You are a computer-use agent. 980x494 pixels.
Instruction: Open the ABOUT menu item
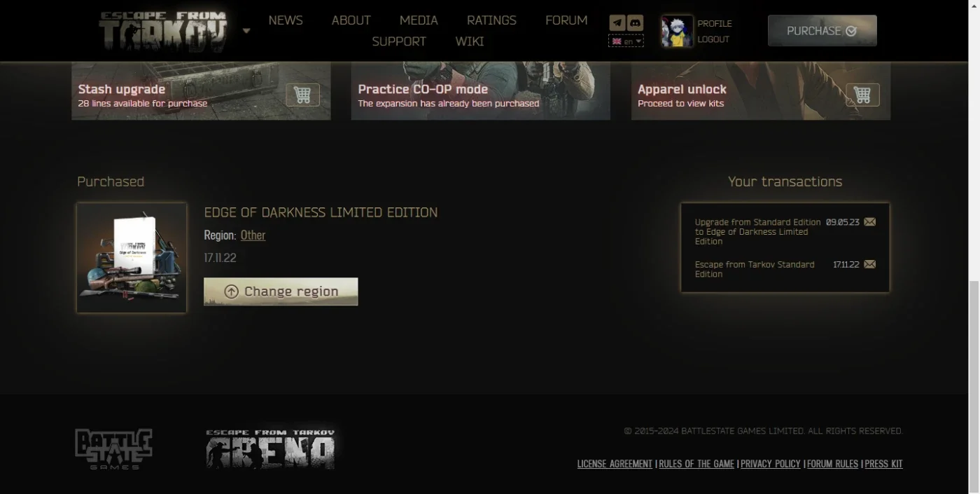tap(351, 20)
